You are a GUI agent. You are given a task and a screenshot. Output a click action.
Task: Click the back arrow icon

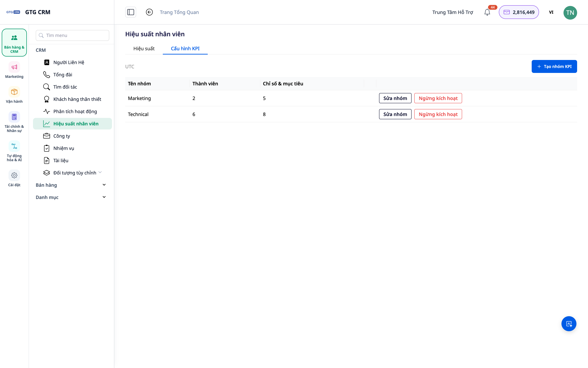pos(149,12)
